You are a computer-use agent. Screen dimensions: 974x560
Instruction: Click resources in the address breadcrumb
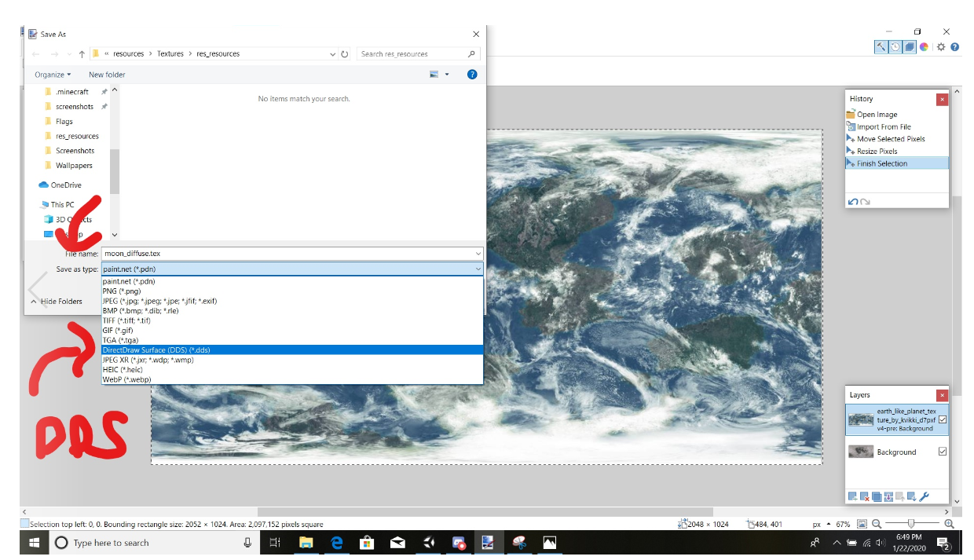129,54
